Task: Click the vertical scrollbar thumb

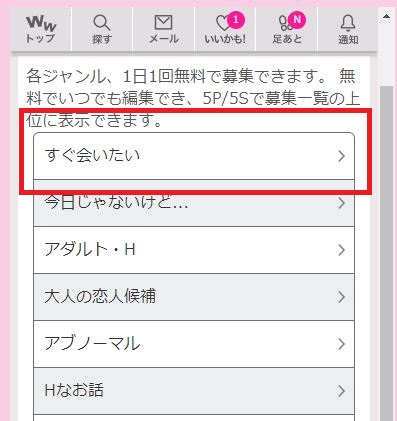Action: tap(387, 253)
